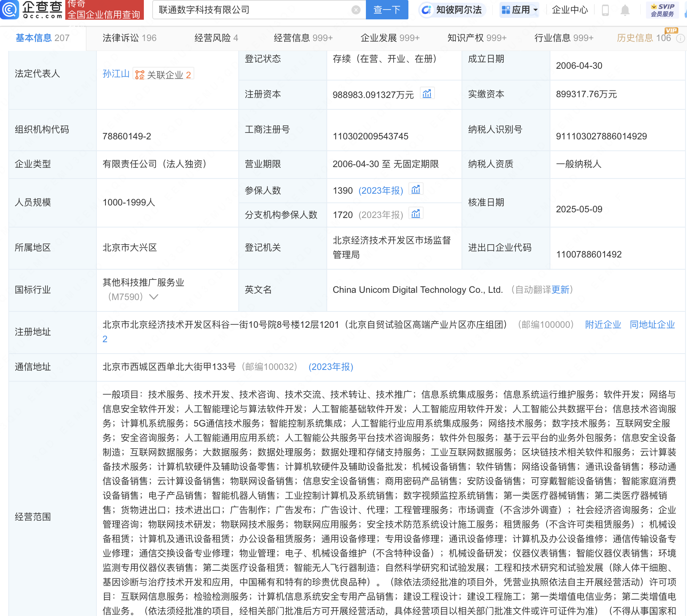
Task: Click the 关联企业 relation icon beside 孙江山
Action: tap(139, 75)
